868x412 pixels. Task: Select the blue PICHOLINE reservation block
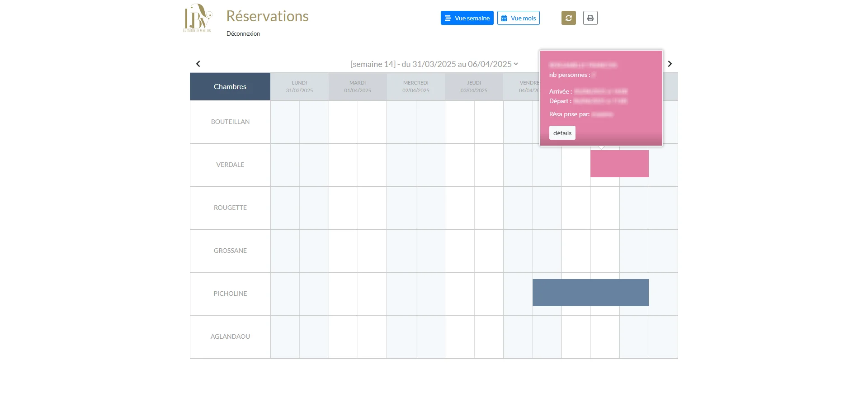coord(590,293)
